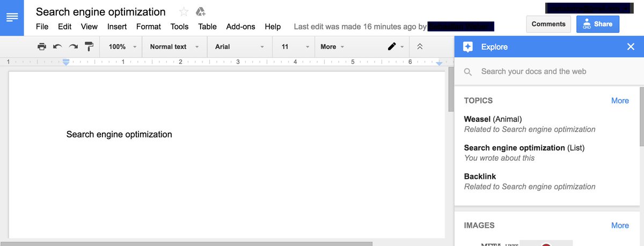Image resolution: width=644 pixels, height=246 pixels.
Task: Click the blue Share button
Action: [x=598, y=24]
